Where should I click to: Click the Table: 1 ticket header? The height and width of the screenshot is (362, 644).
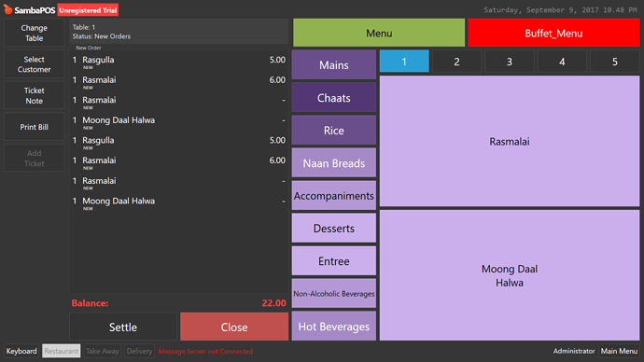click(179, 32)
